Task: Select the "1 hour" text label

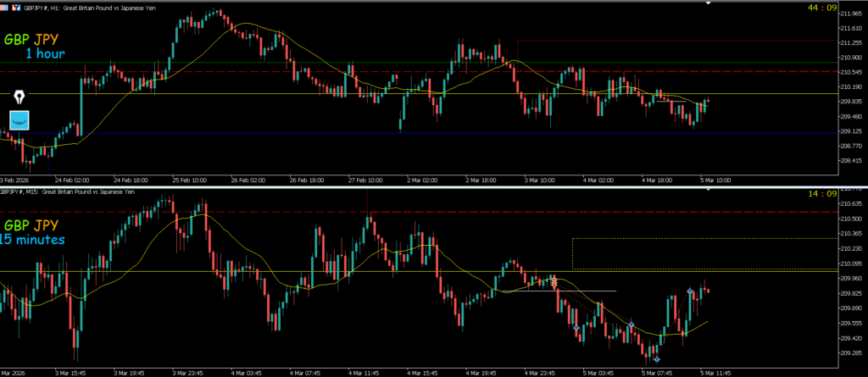Action: [x=45, y=54]
